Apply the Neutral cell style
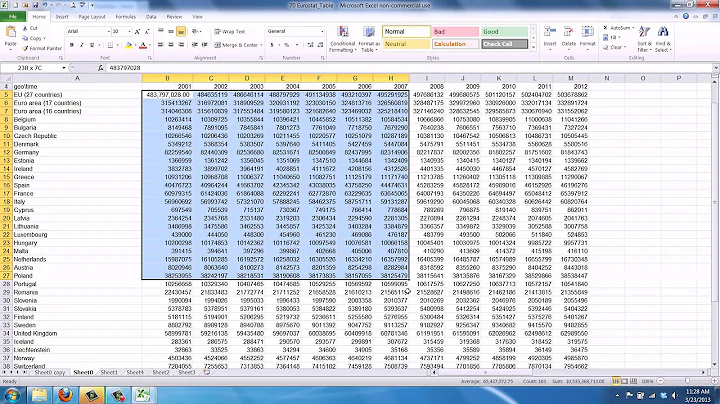This screenshot has width=720, height=404. click(x=406, y=44)
